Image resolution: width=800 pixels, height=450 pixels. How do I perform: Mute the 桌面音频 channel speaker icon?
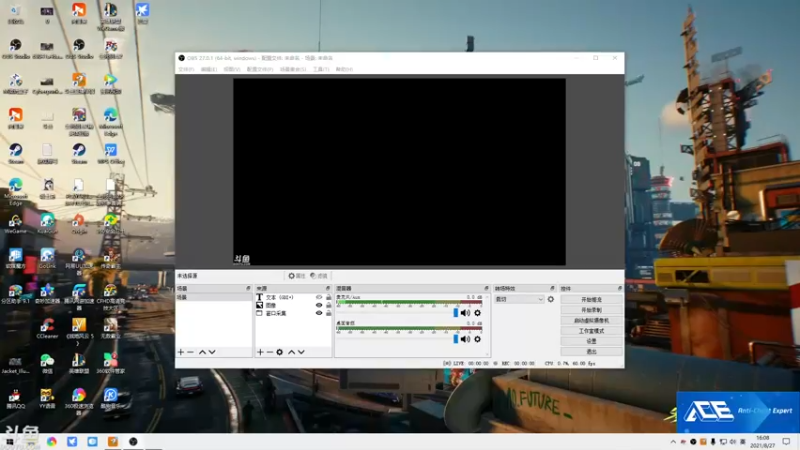click(465, 339)
